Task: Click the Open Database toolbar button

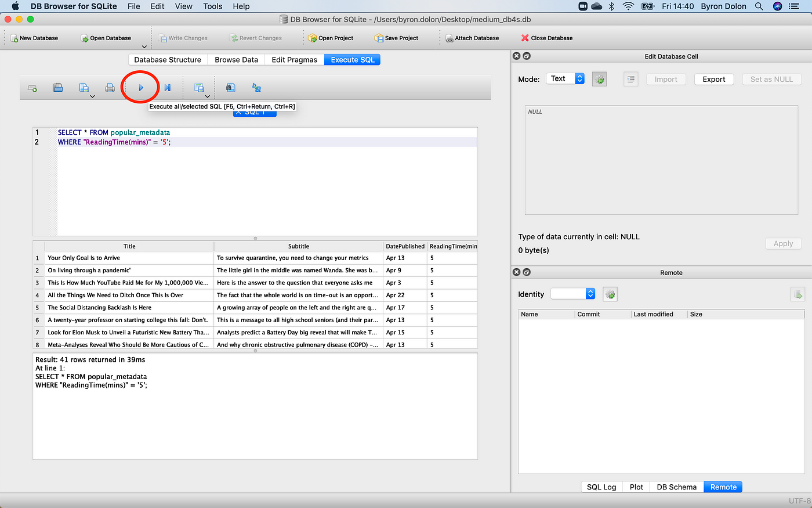Action: click(x=106, y=38)
